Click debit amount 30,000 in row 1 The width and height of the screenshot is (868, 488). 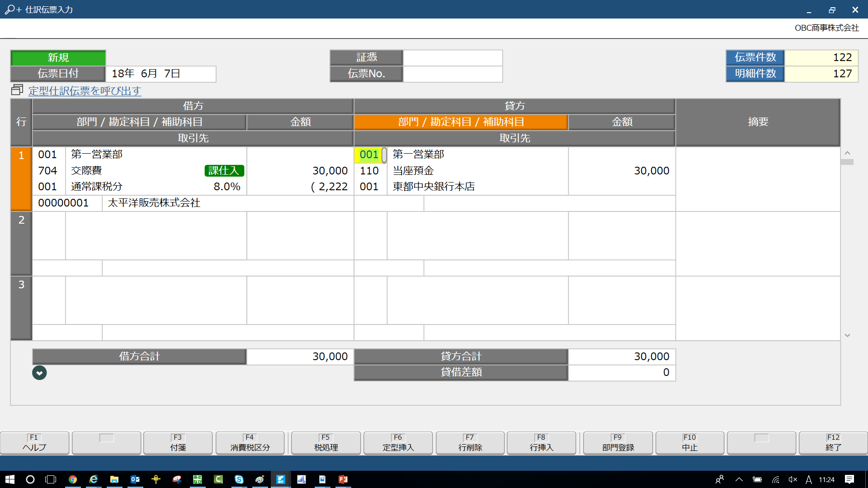[x=330, y=171]
